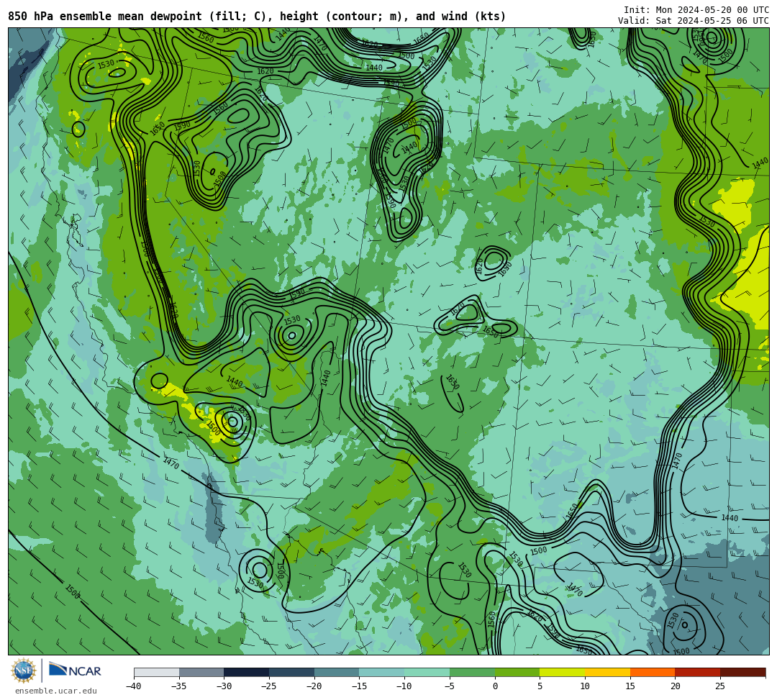The image size is (777, 700).
Task: Click the olive green 0 to 5 colorbar swatch
Action: [517, 672]
